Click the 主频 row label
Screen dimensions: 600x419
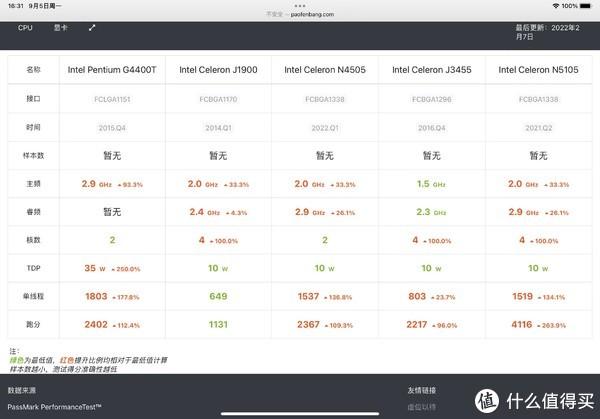[33, 184]
